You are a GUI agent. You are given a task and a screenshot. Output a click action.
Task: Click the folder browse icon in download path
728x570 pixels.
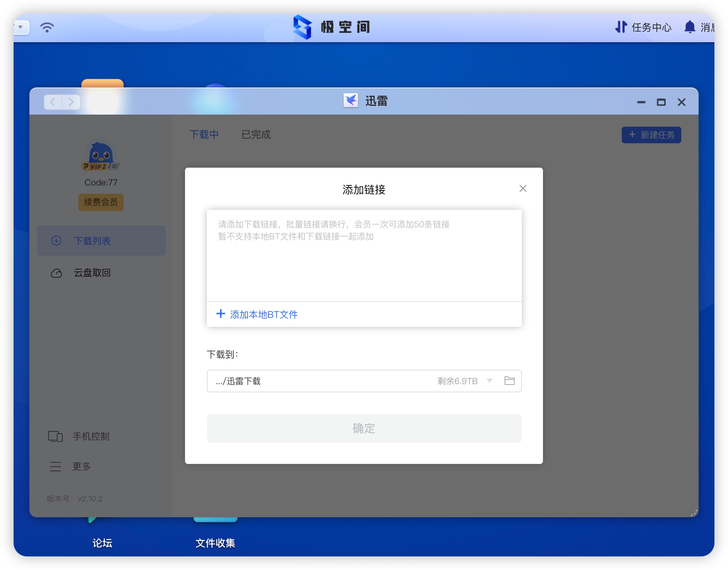point(509,381)
